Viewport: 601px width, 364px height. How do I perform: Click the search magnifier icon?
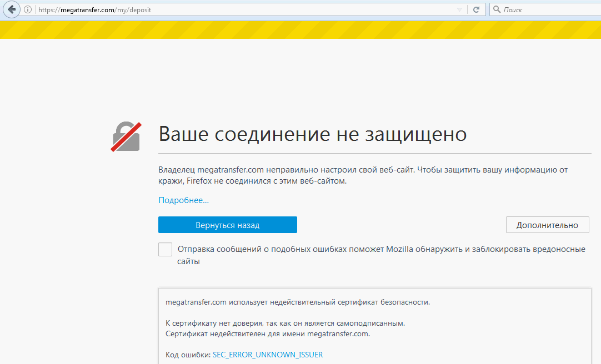tap(497, 9)
